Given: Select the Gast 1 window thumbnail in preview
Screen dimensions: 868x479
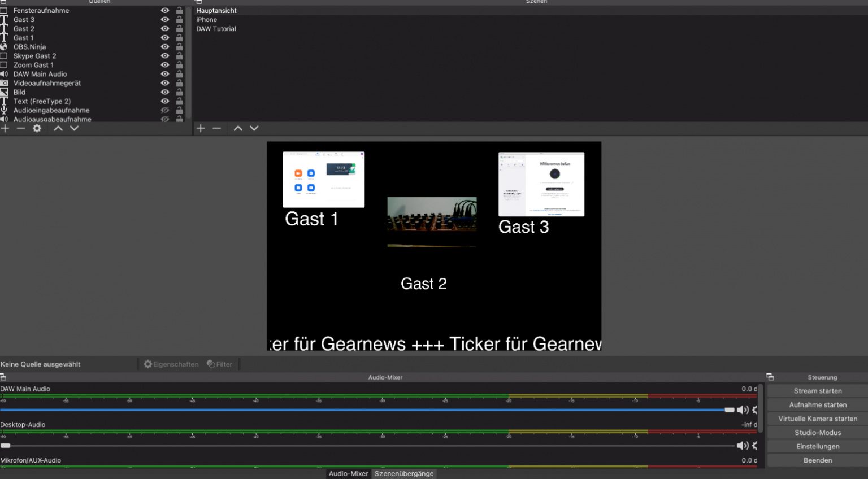Looking at the screenshot, I should [x=324, y=180].
